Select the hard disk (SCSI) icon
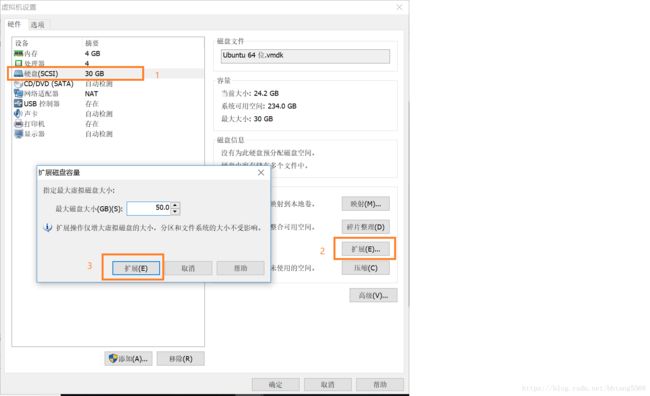The image size is (650, 396). (x=18, y=73)
